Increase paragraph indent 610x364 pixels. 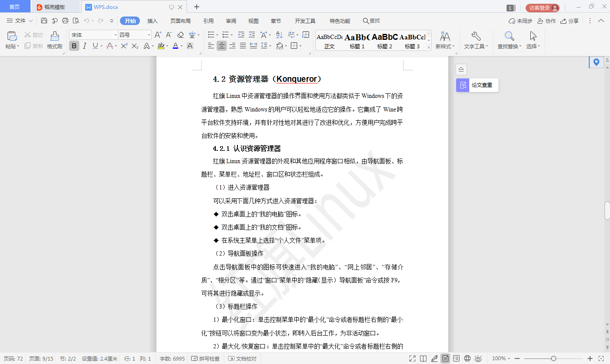[252, 35]
